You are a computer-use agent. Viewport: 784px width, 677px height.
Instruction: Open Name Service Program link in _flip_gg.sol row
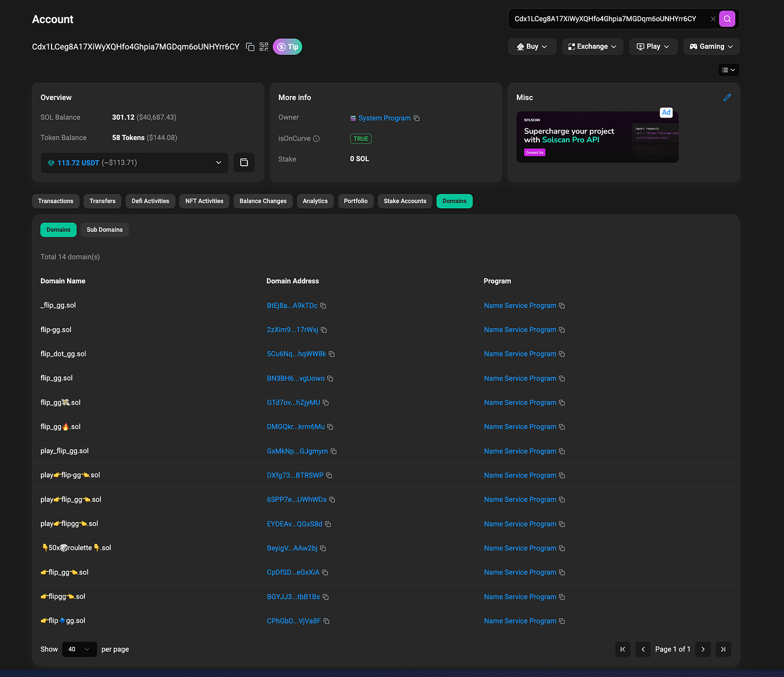pos(520,306)
